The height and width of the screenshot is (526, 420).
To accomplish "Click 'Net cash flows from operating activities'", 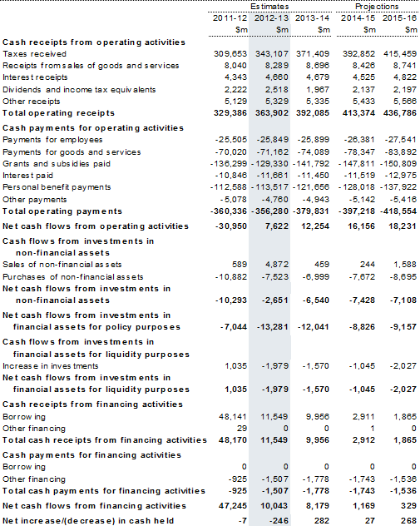I will (x=96, y=226).
